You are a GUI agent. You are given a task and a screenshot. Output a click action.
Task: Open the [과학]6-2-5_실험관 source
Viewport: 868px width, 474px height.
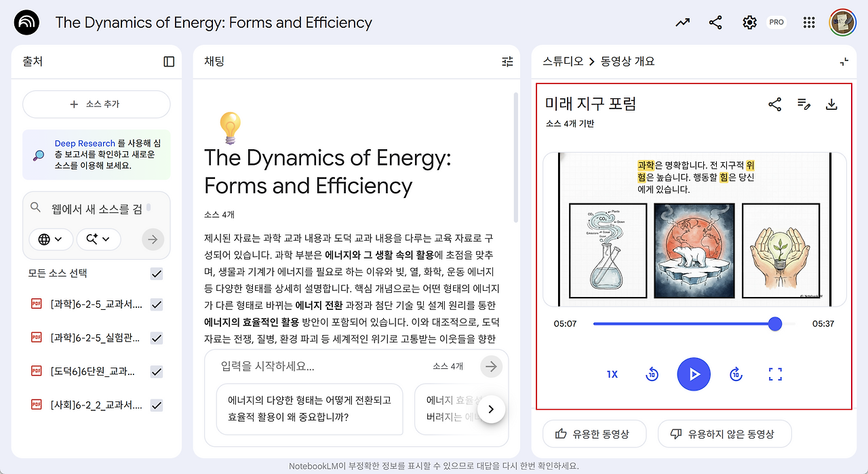coord(96,338)
